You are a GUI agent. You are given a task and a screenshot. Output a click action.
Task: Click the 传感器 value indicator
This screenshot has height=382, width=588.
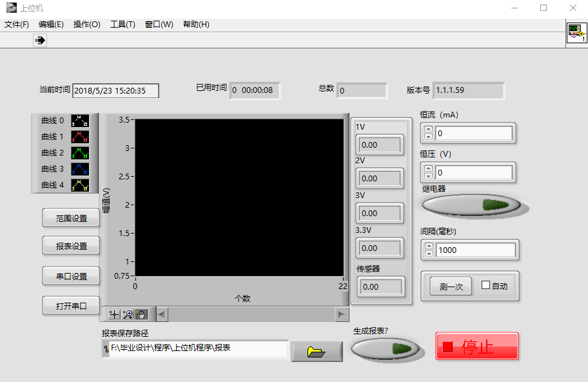(x=380, y=286)
